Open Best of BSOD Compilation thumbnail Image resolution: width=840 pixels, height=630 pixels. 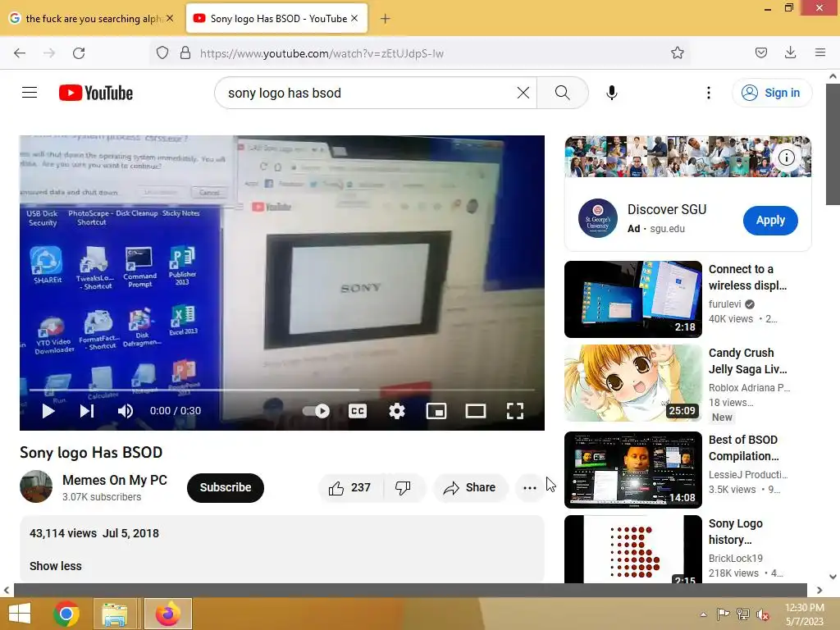point(632,469)
